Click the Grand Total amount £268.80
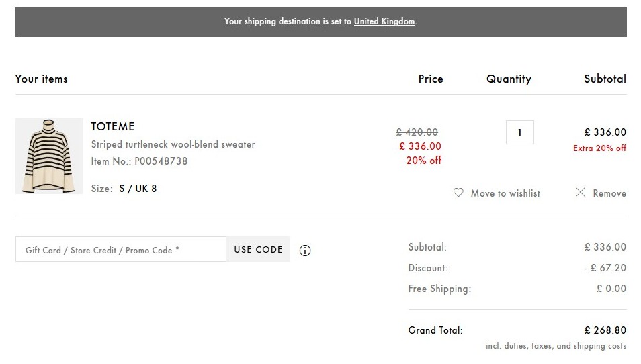This screenshot has height=364, width=641. pyautogui.click(x=605, y=330)
